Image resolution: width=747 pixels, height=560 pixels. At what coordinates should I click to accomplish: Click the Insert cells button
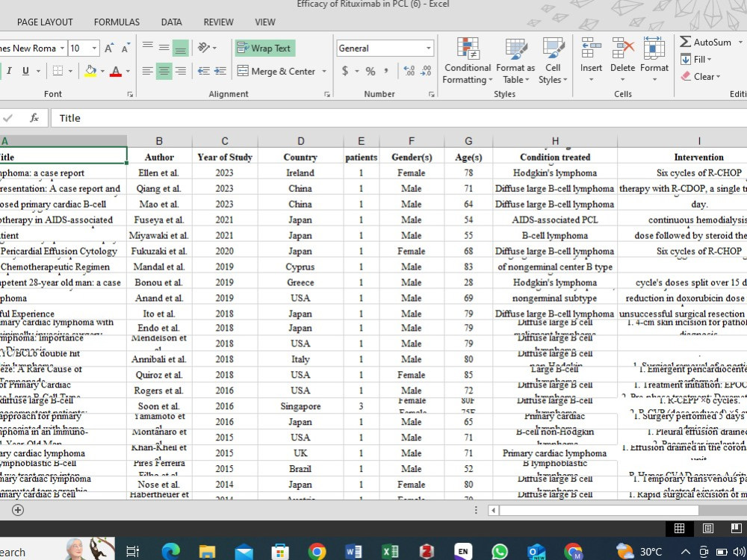[591, 60]
